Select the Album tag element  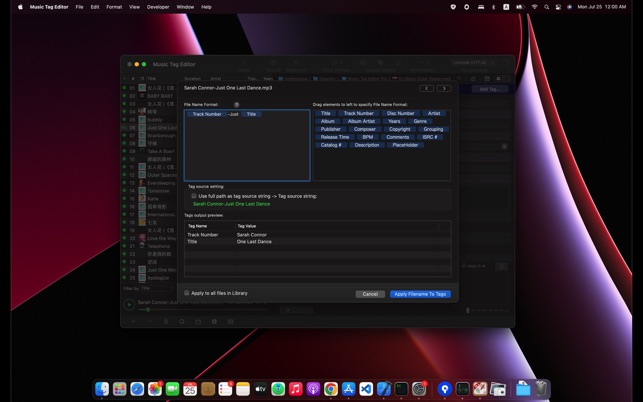[327, 121]
